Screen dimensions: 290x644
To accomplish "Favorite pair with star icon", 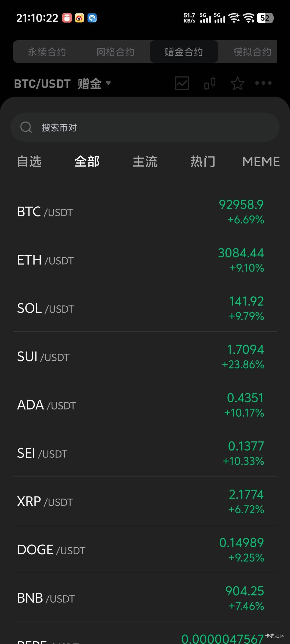I will coord(237,83).
